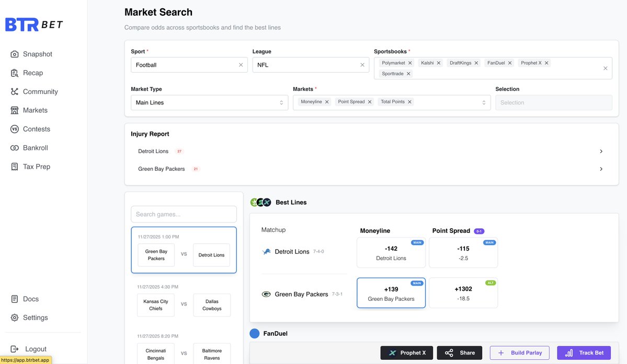This screenshot has width=627, height=364.
Task: Select Green Bay Packers vs Detroit Lions game
Action: click(x=184, y=250)
